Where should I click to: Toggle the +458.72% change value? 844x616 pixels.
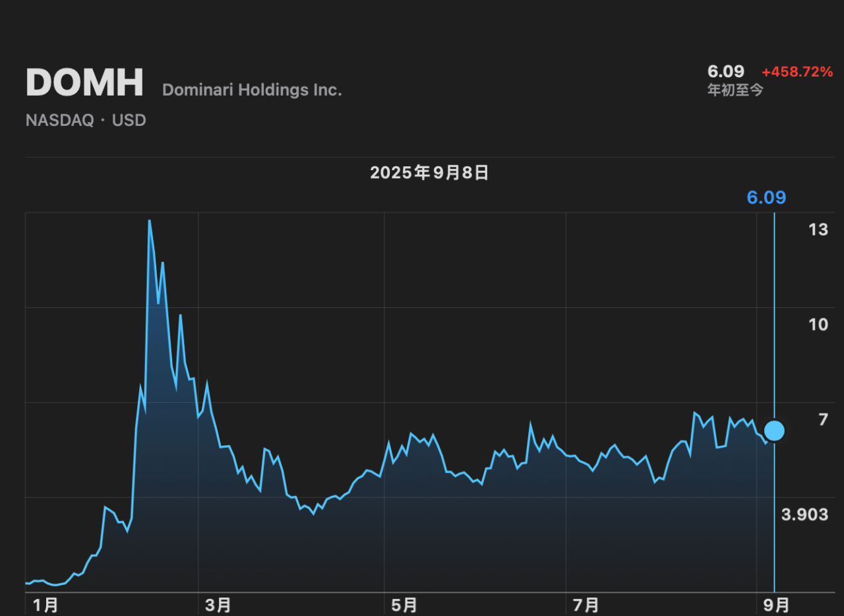tap(797, 72)
